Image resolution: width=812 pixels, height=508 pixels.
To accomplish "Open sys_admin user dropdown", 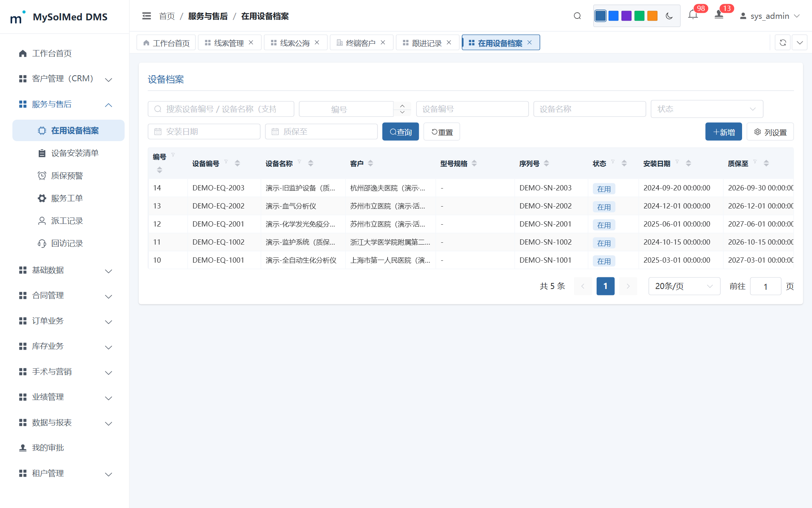I will coord(770,16).
